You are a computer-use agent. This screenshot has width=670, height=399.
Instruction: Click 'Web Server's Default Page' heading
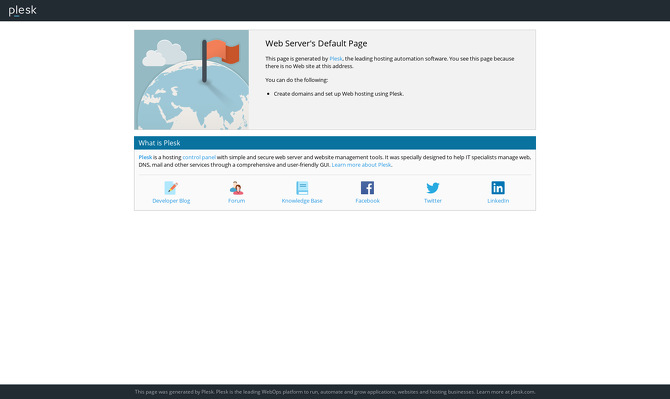tap(316, 44)
